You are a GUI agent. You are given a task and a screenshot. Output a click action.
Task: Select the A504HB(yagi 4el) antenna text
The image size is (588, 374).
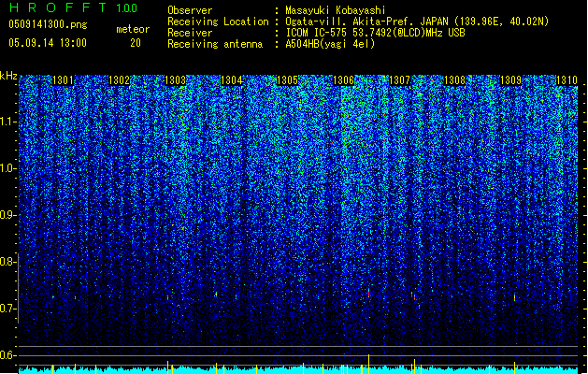pos(330,44)
